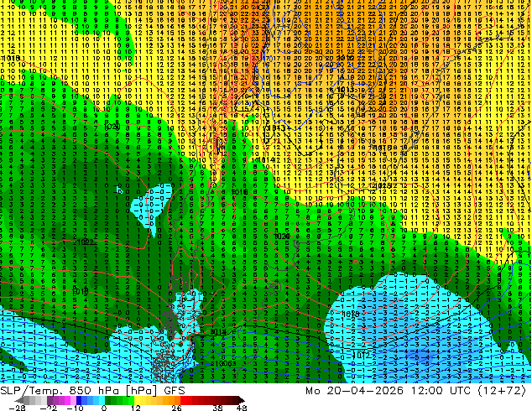The image size is (532, 411).
Task: Click the 'Mo 20-04-2026 12:00 UTC (12+72)' date label
Action: (415, 391)
